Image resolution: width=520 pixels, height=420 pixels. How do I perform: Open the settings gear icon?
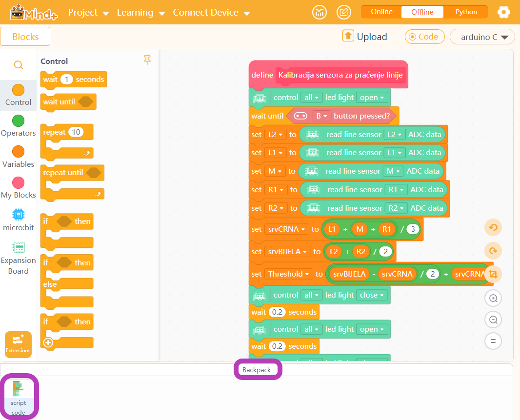[504, 12]
